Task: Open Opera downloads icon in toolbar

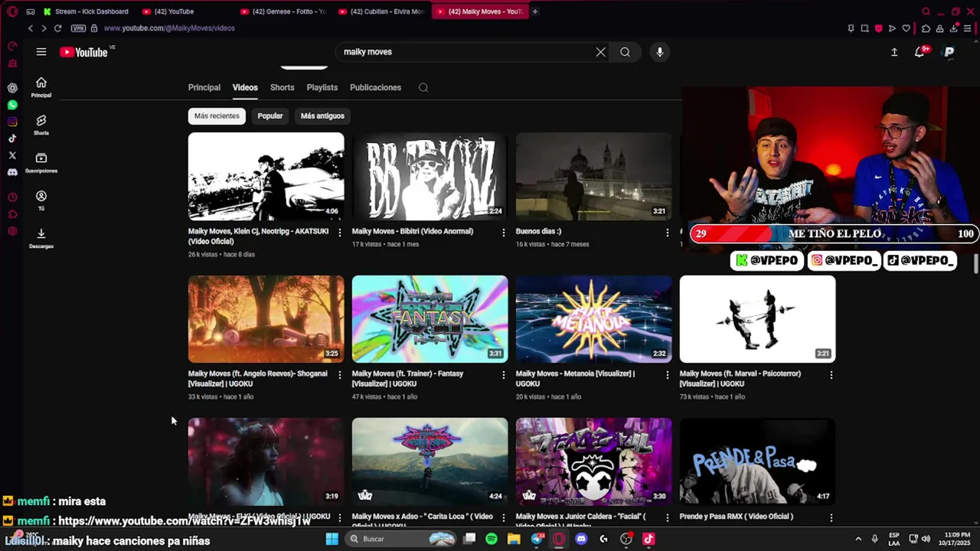Action: (955, 28)
